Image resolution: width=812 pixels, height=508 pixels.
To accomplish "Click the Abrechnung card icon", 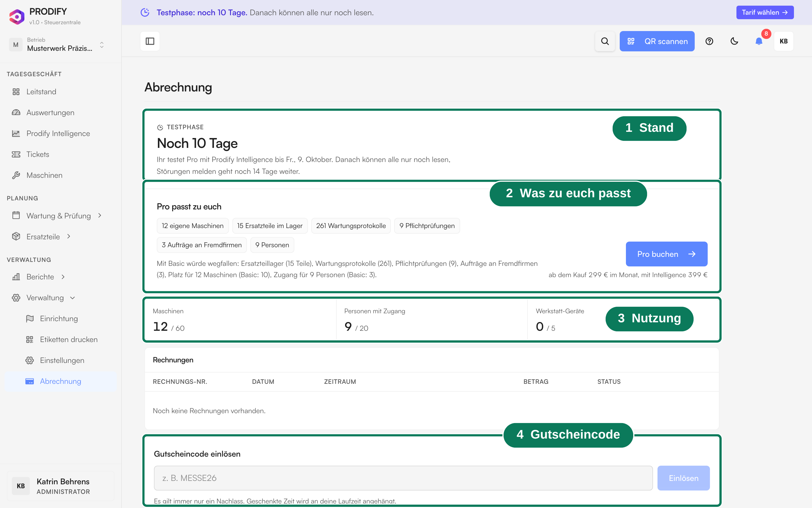I will point(30,381).
